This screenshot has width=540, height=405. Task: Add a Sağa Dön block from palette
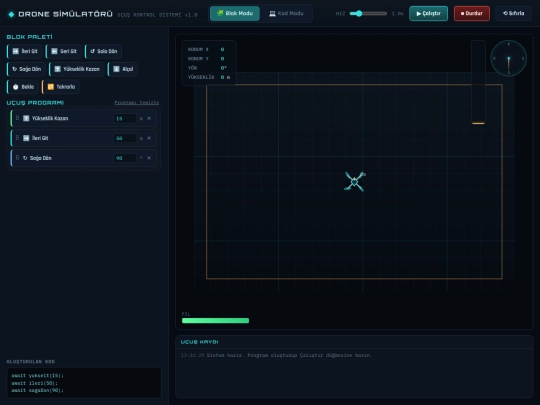pyautogui.click(x=26, y=69)
